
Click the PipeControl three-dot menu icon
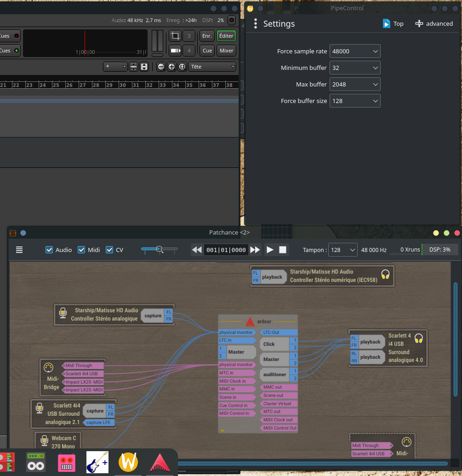[x=256, y=24]
